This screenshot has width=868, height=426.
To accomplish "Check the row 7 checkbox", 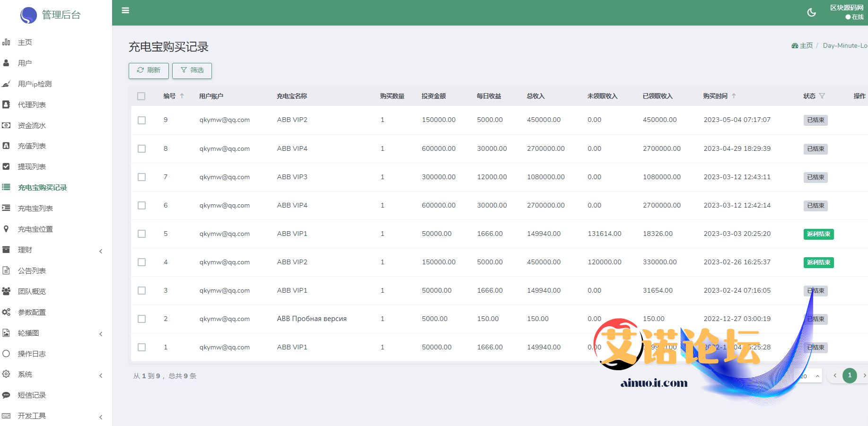I will coord(141,177).
